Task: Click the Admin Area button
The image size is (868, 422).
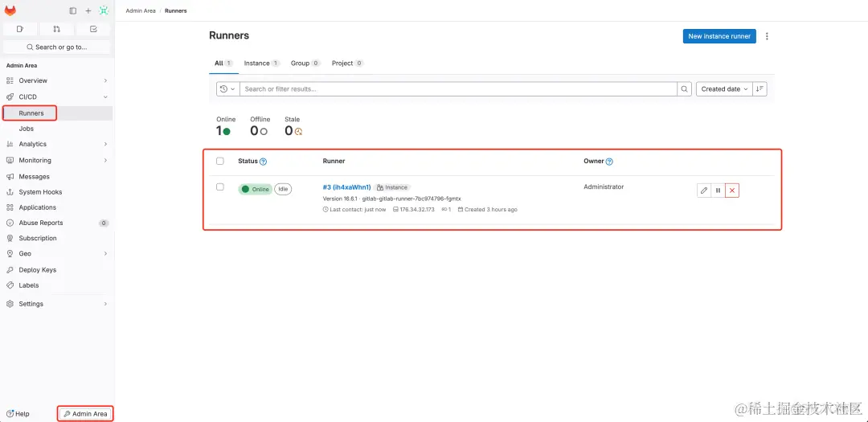Action: pyautogui.click(x=86, y=414)
